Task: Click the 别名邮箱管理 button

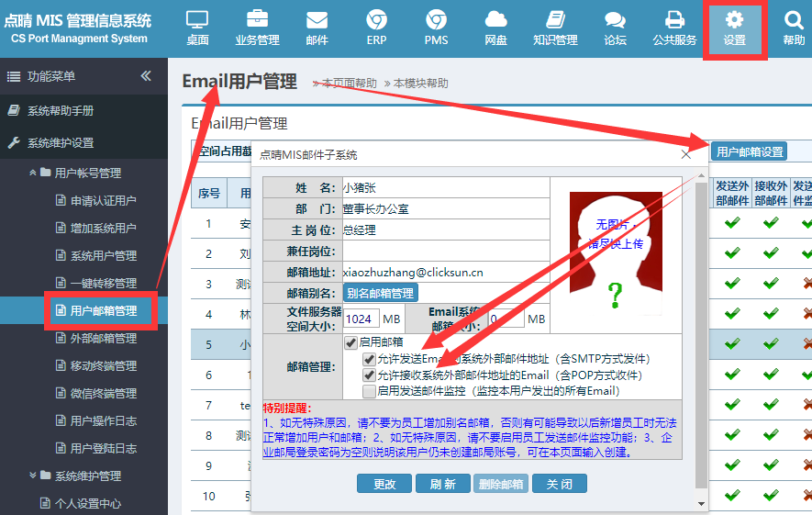Action: click(x=381, y=293)
